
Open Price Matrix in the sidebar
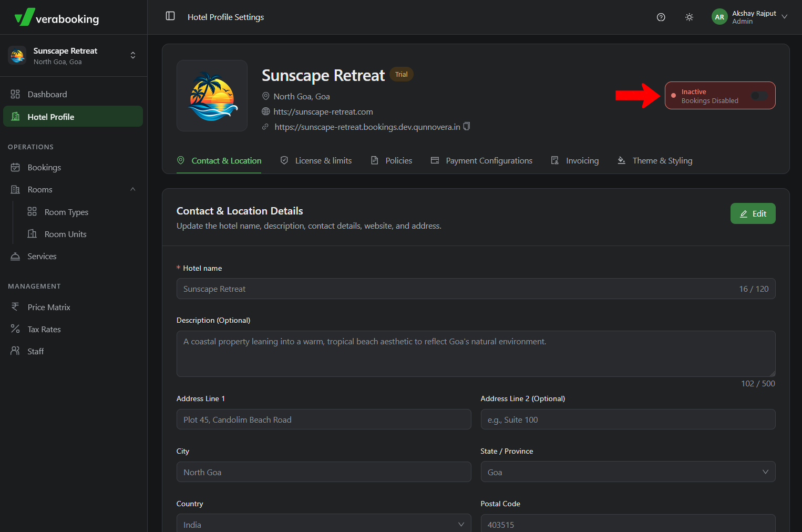tap(73, 307)
